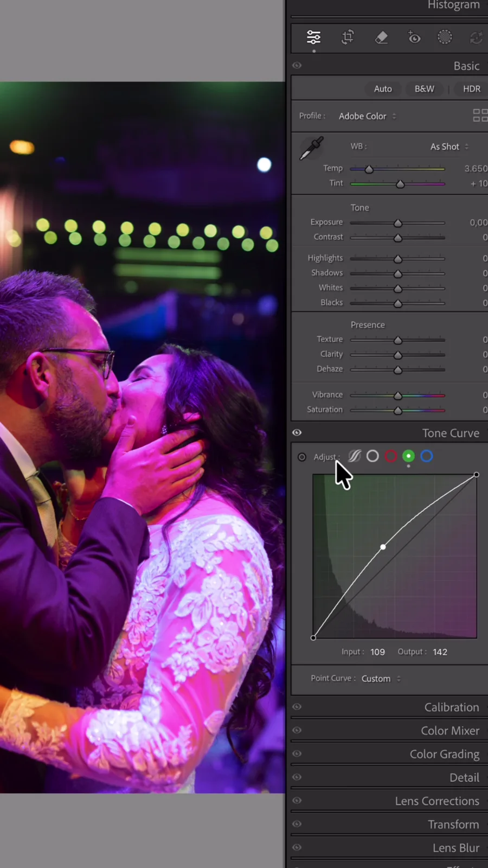The width and height of the screenshot is (488, 868).
Task: Expand the Detail panel
Action: pos(464,777)
